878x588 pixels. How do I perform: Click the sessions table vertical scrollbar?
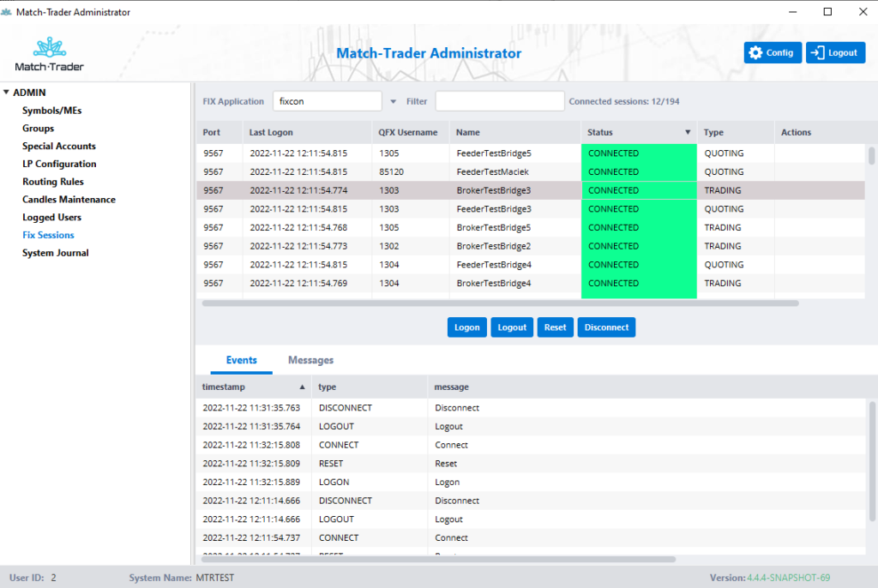tap(871, 156)
